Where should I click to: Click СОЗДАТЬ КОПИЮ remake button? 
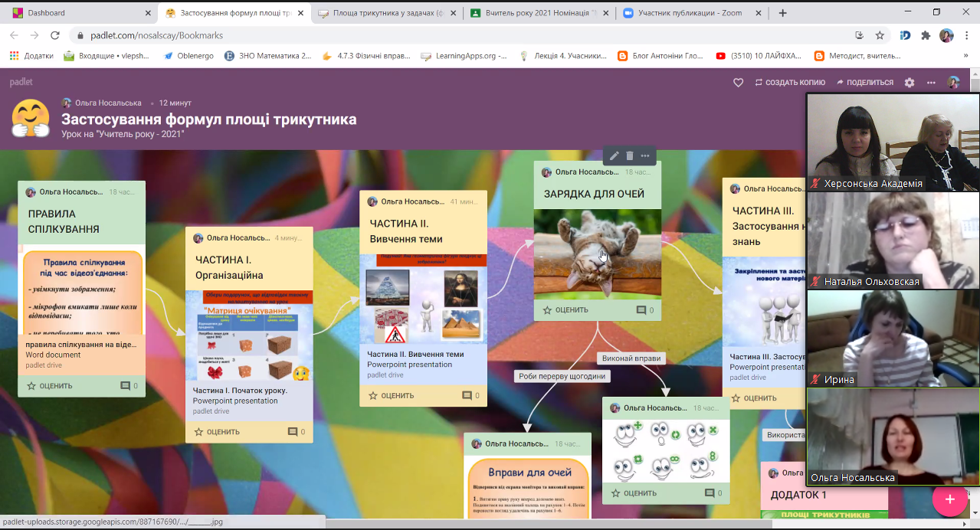pyautogui.click(x=790, y=83)
